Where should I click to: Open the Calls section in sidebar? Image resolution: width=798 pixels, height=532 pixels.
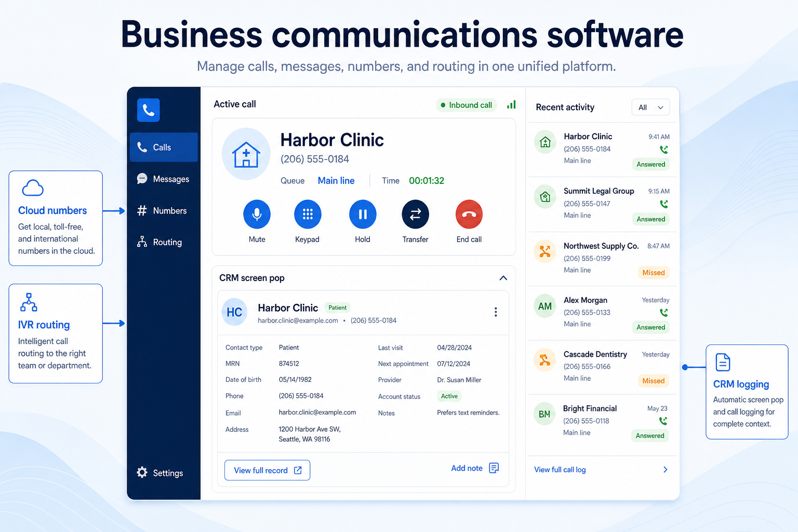164,147
